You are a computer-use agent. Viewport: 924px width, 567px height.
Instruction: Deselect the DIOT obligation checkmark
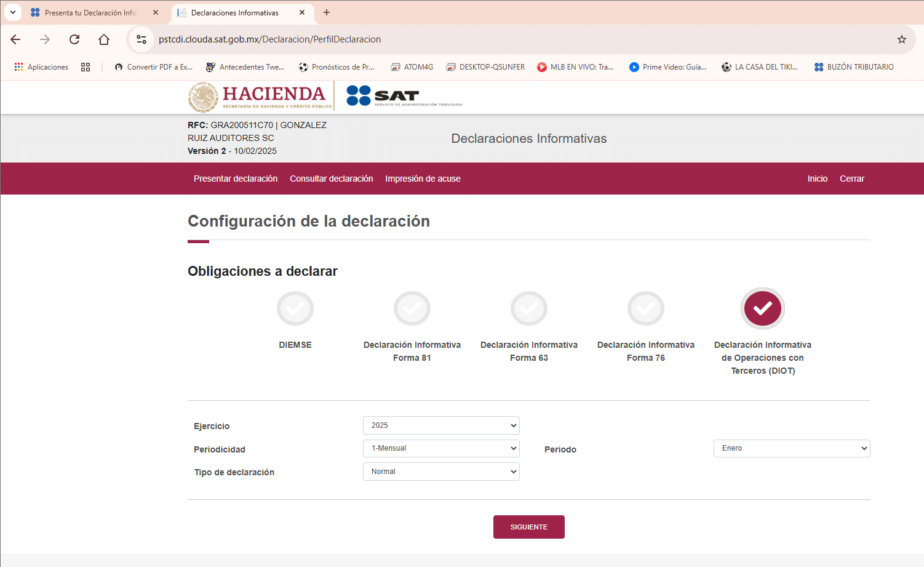tap(762, 308)
